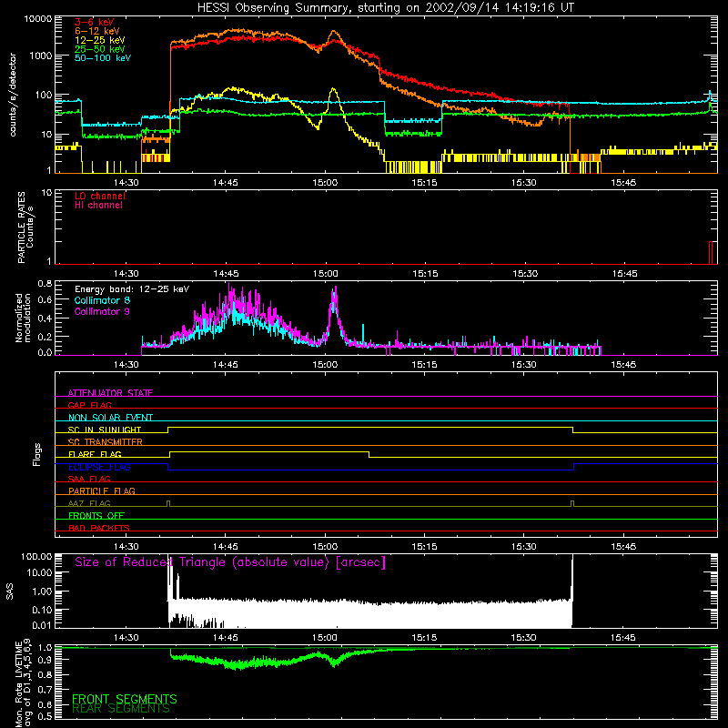Click the HESSI Observing Summary title
Image resolution: width=728 pixels, height=728 pixels.
[x=385, y=7]
